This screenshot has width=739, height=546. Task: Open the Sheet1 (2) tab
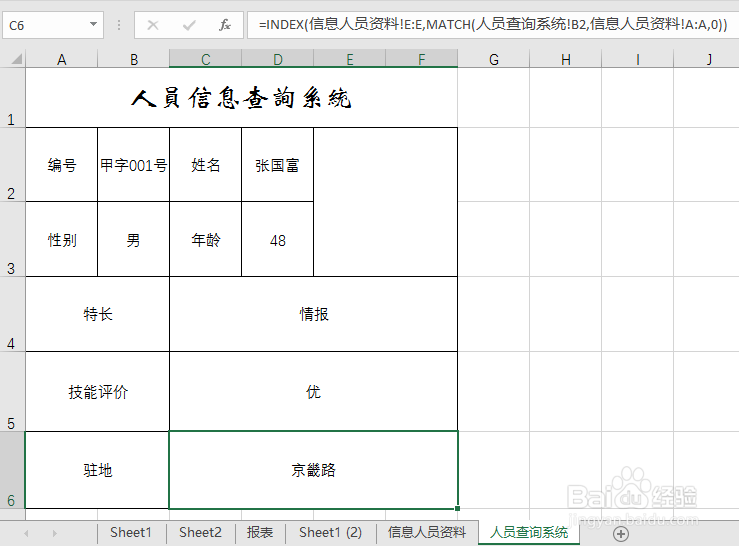coord(330,533)
